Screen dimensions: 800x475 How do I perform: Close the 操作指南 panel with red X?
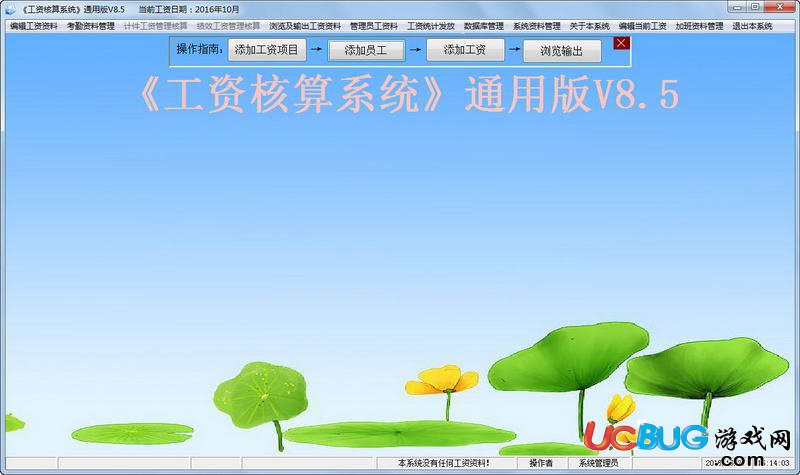[621, 43]
